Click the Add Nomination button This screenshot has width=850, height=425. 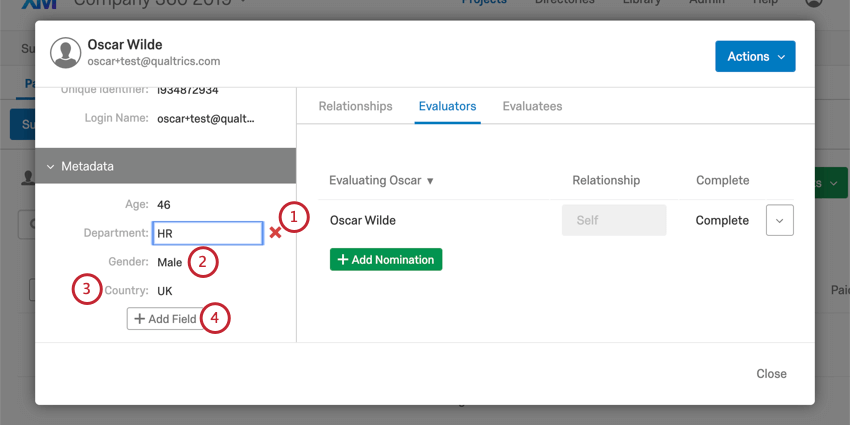tap(386, 260)
